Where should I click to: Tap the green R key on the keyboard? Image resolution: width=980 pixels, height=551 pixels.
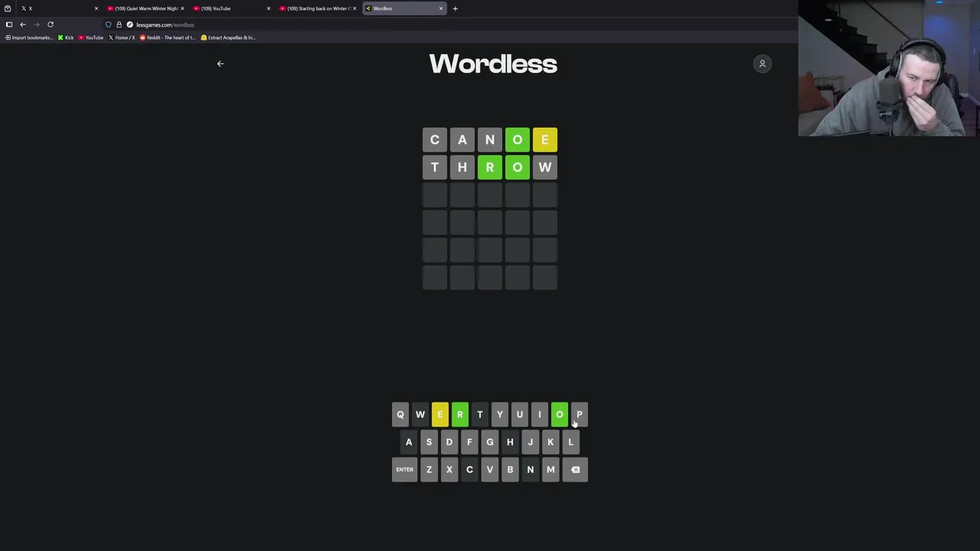460,415
